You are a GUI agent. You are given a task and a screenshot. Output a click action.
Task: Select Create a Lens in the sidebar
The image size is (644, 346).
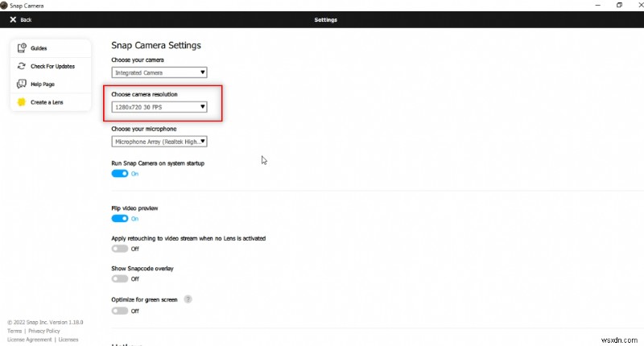point(51,102)
